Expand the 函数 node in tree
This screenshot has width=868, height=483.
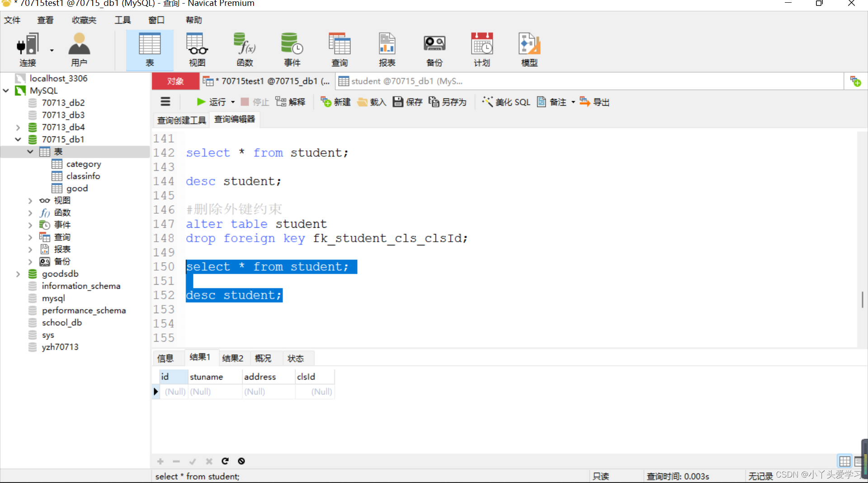coord(30,213)
